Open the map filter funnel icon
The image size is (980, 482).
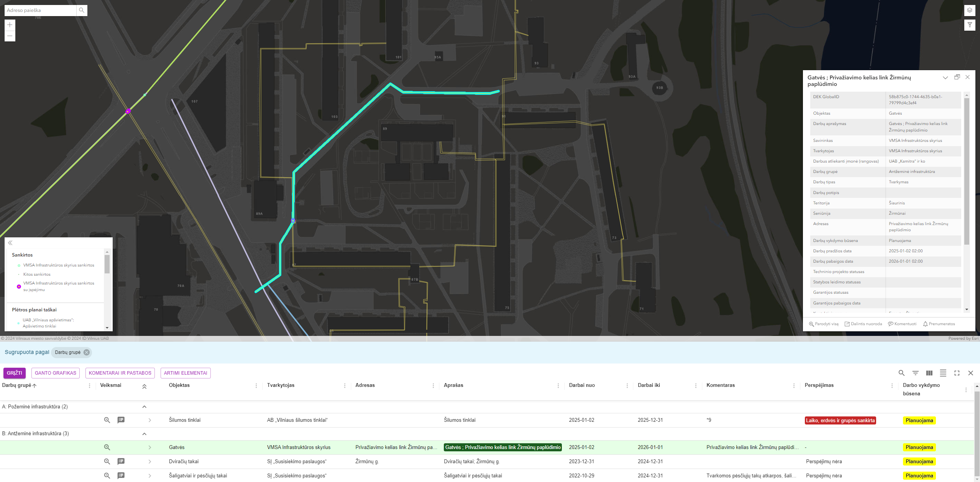[x=969, y=25]
